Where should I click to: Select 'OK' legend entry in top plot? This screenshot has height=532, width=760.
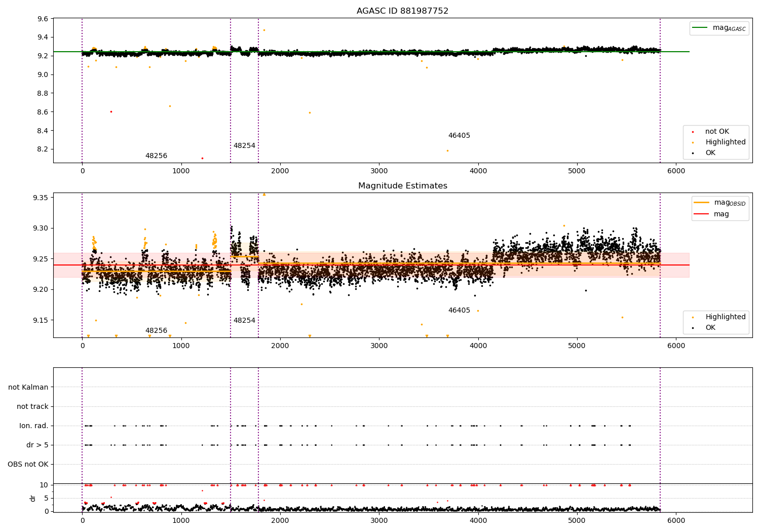(x=710, y=153)
